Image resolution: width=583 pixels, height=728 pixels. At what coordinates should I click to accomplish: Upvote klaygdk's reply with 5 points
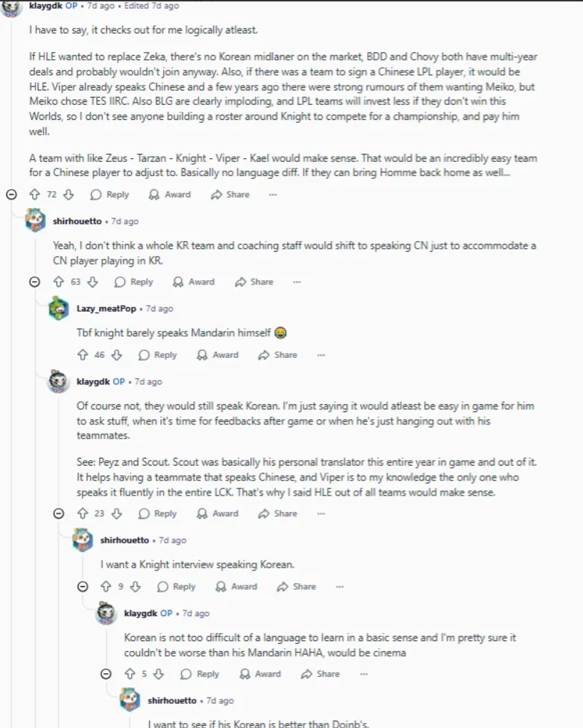(x=130, y=674)
